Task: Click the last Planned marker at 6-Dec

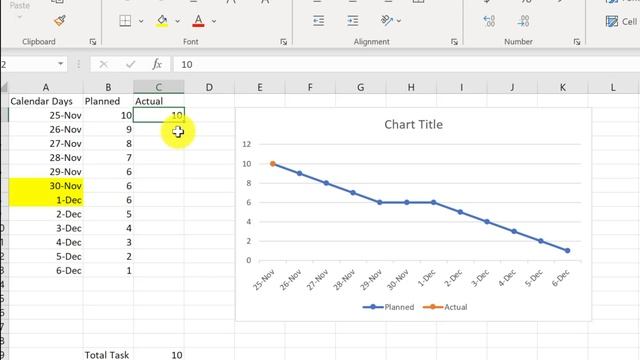Action: click(567, 251)
